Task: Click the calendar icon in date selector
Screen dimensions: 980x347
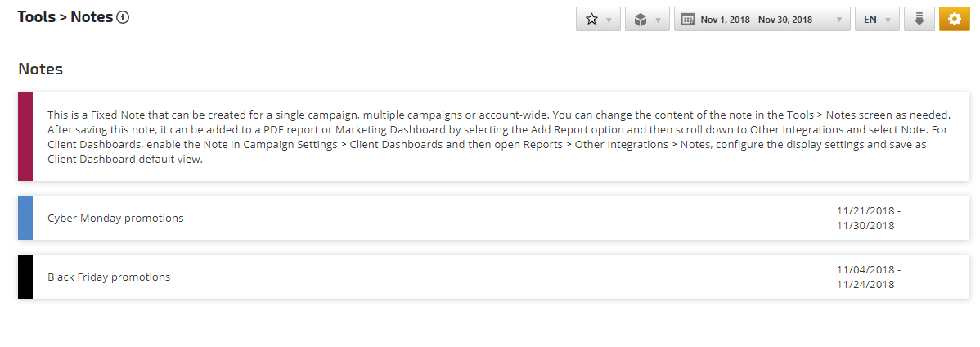Action: 688,20
